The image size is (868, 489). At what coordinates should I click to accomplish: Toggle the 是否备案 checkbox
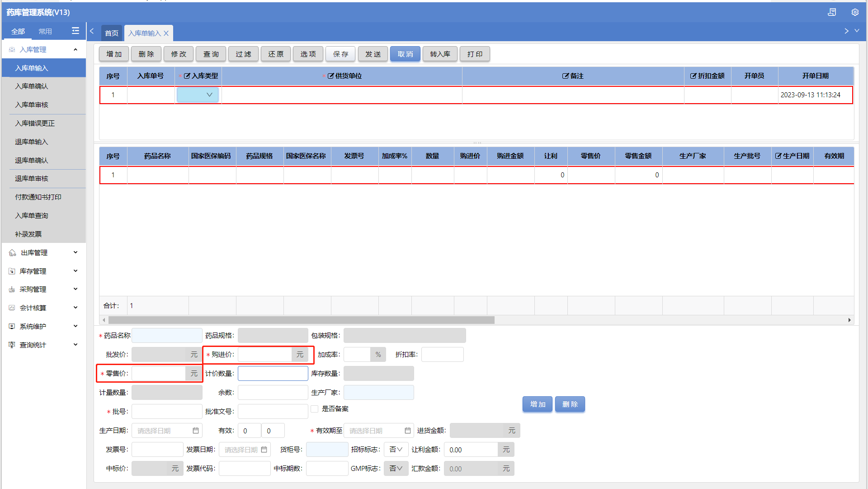315,409
